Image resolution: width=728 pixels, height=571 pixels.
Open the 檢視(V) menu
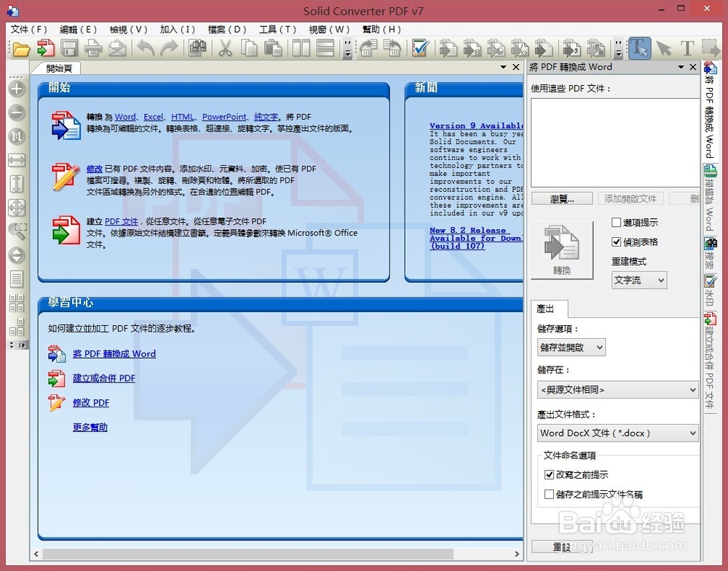(128, 30)
